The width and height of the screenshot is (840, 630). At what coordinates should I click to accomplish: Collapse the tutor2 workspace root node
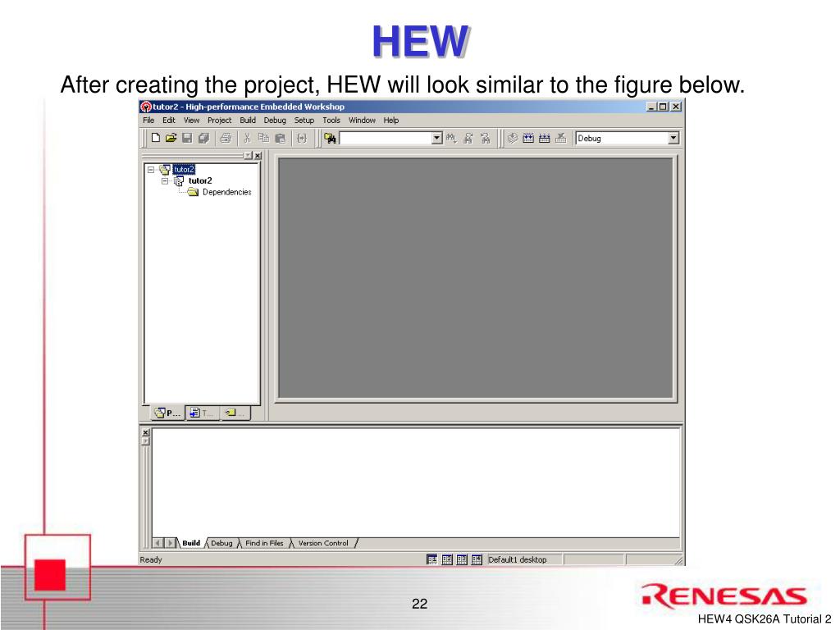151,170
